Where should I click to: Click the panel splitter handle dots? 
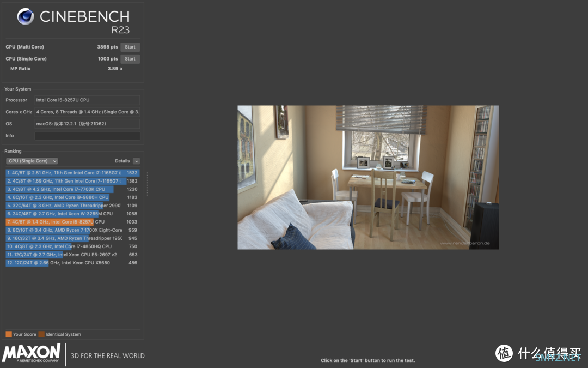148,184
